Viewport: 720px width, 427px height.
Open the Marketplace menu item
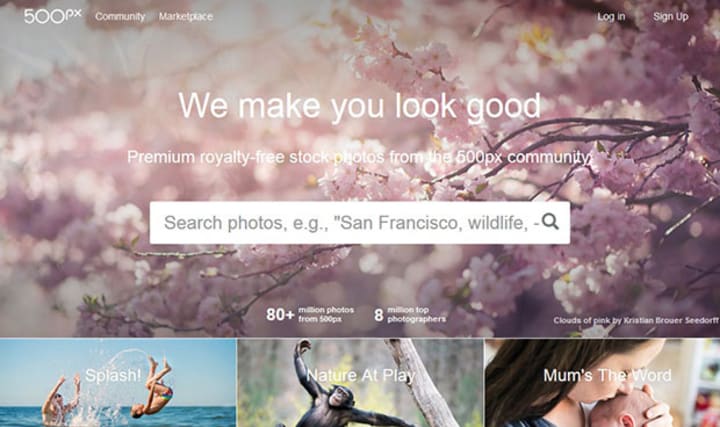pos(186,17)
